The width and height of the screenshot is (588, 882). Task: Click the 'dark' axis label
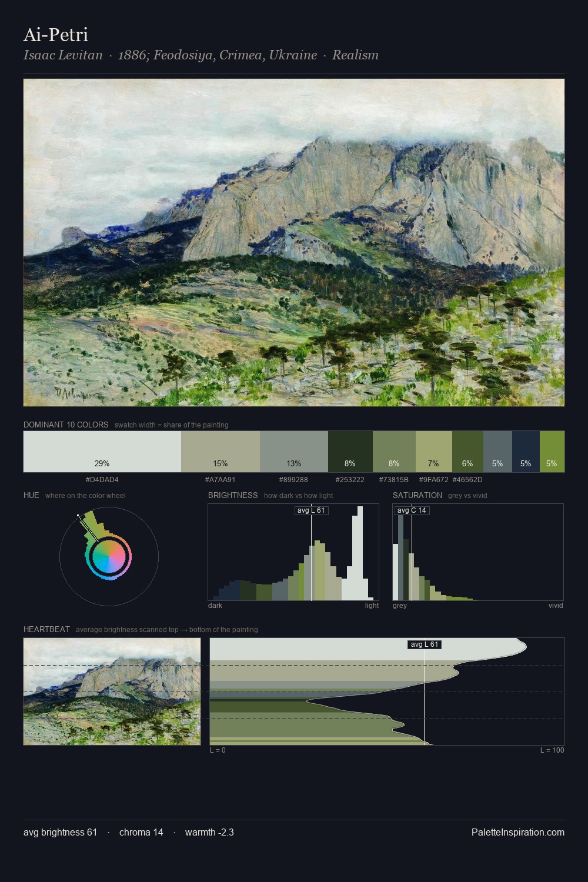point(215,606)
